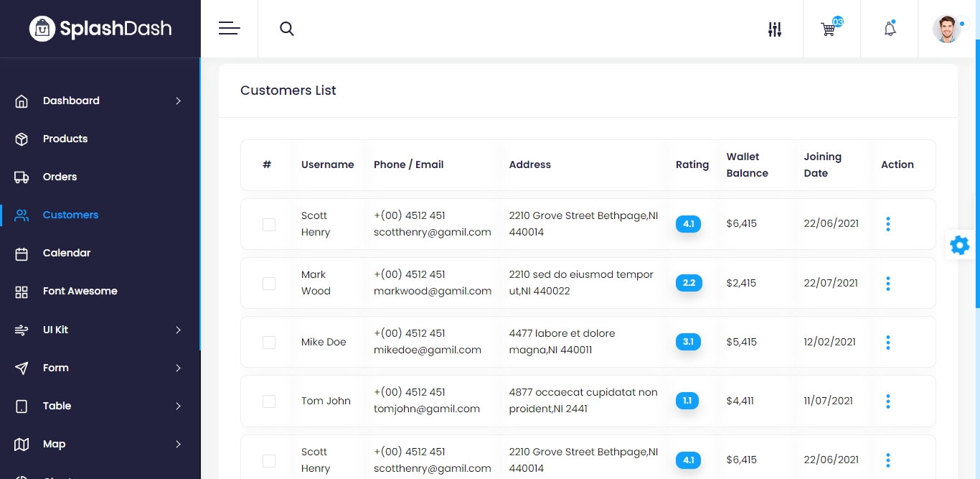Click the blue gear customizer icon
Viewport: 980px width, 479px height.
(x=959, y=246)
